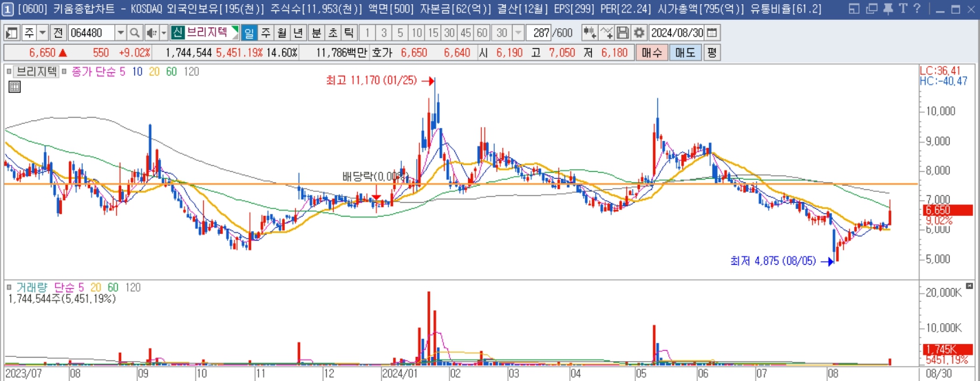Click the HC:-40.47 value
Image resolution: width=980 pixels, height=381 pixels.
click(x=944, y=80)
